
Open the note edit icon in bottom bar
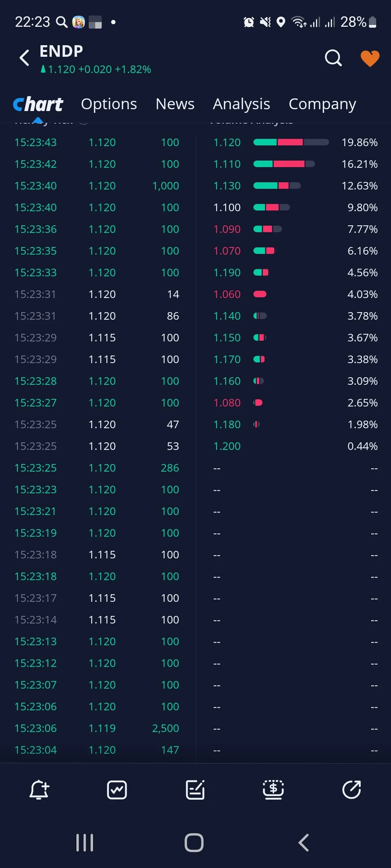[x=195, y=790]
